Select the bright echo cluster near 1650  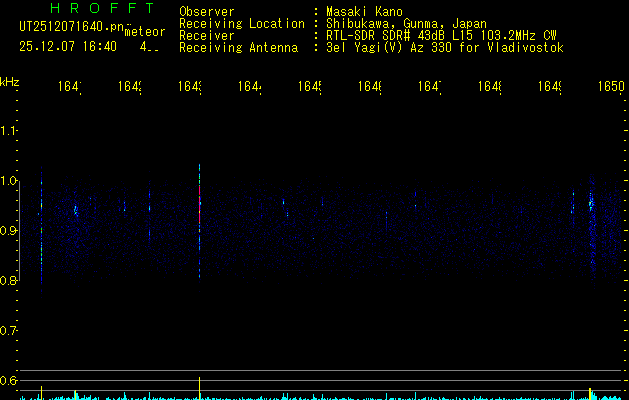click(591, 201)
